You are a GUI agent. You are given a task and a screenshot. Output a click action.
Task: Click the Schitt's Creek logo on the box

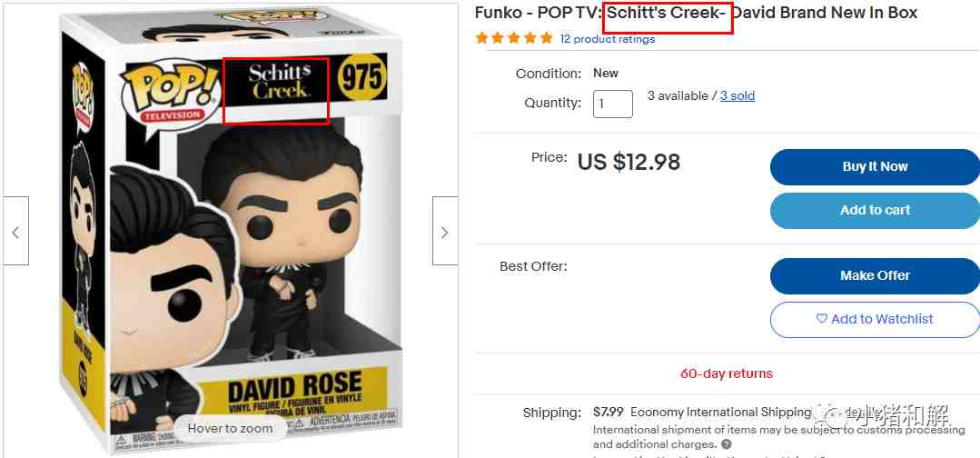click(277, 84)
